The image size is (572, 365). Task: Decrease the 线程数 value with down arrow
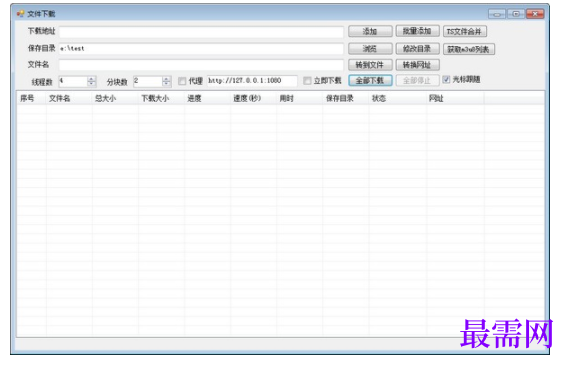tap(92, 84)
